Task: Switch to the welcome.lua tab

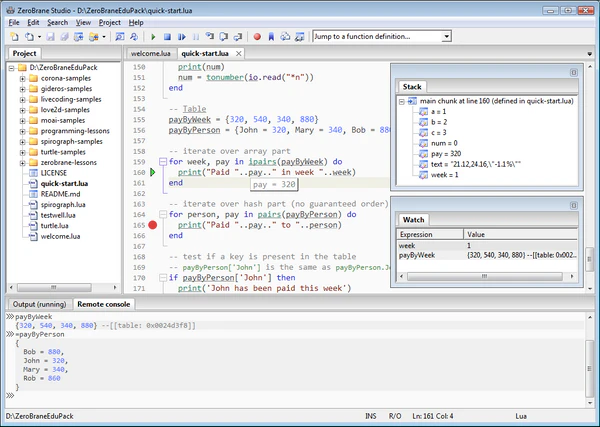Action: (152, 53)
